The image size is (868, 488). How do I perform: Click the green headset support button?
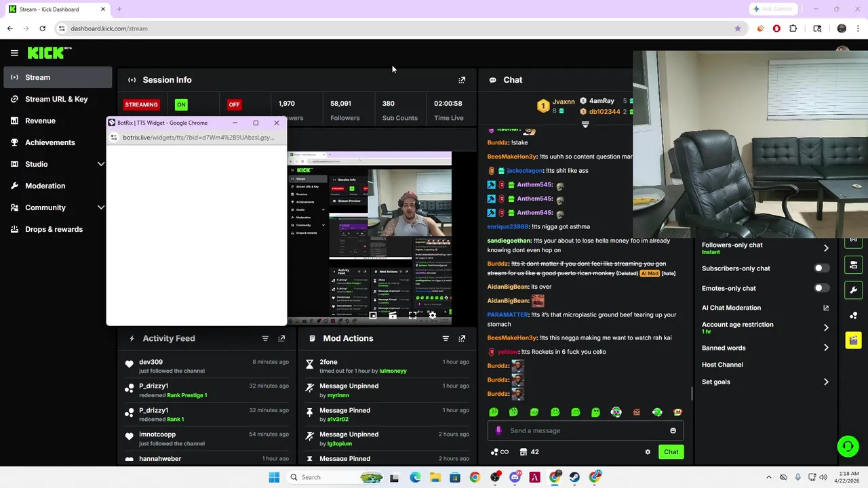848,446
